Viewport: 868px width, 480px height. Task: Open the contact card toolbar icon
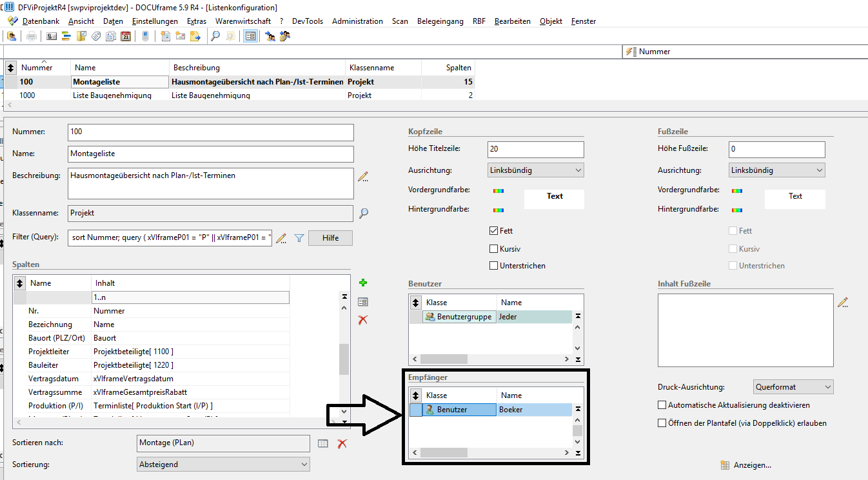(x=52, y=36)
